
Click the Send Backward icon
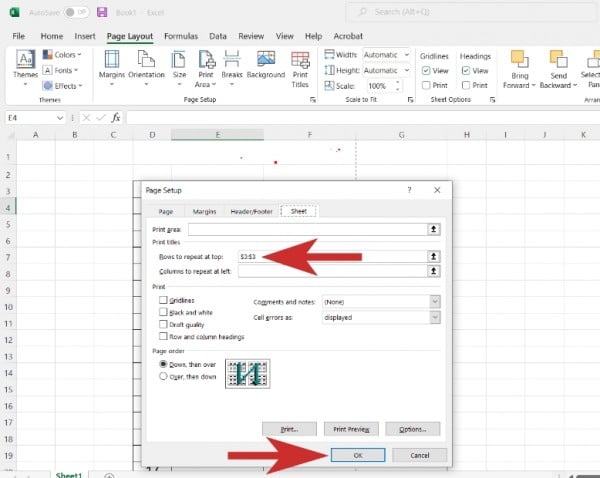pos(558,60)
